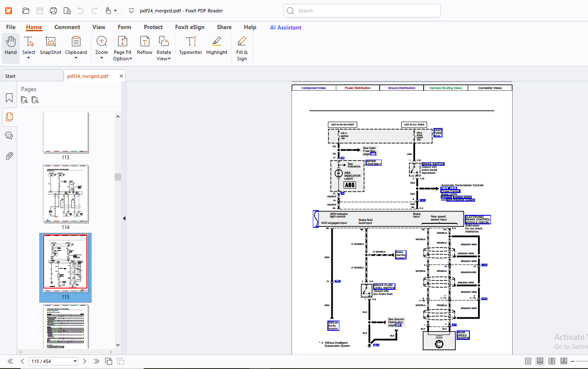Click the Print icon in quick access toolbar

click(x=53, y=11)
